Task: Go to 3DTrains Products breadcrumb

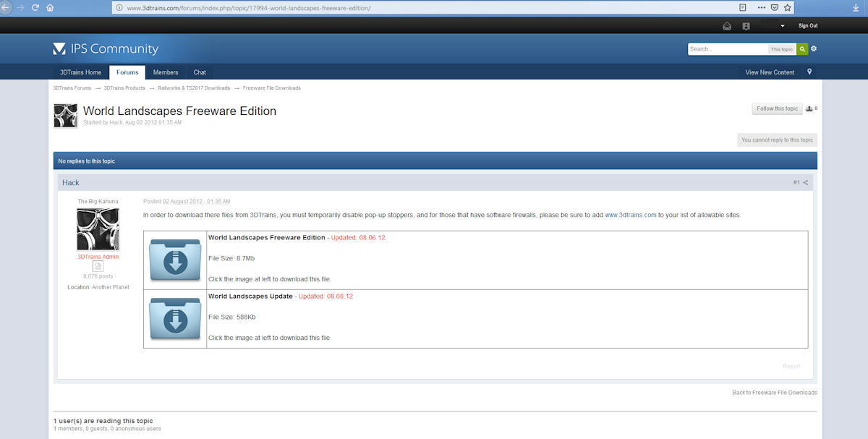Action: pyautogui.click(x=124, y=88)
